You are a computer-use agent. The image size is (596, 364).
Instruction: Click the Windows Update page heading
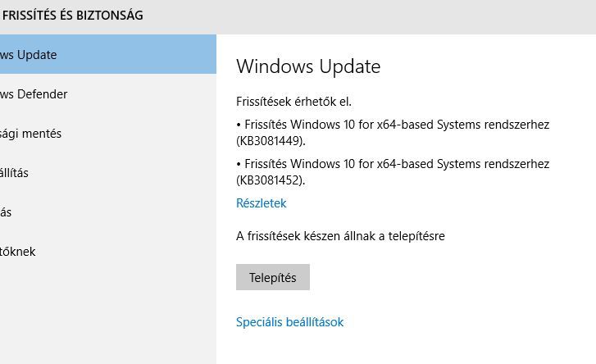(x=308, y=66)
